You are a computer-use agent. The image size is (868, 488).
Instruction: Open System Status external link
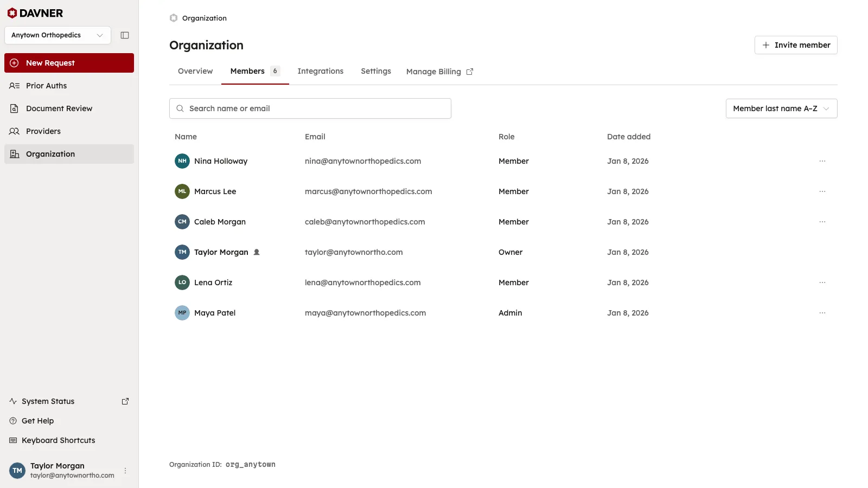tap(69, 401)
